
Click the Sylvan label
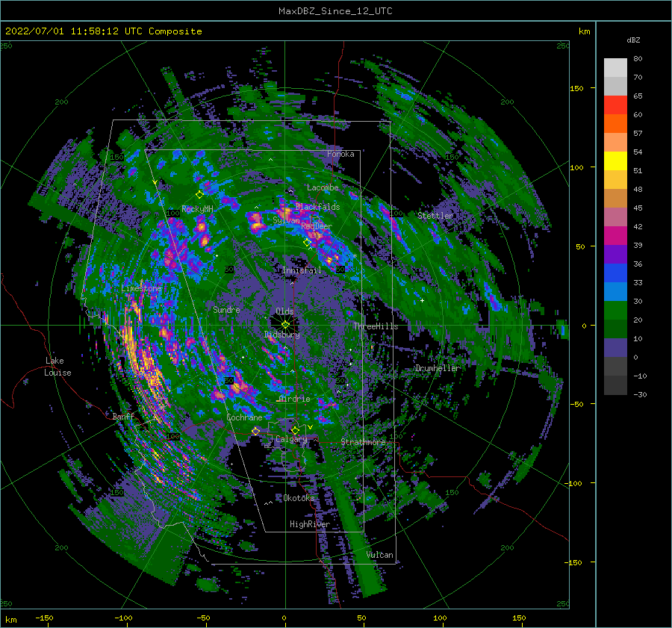(286, 220)
